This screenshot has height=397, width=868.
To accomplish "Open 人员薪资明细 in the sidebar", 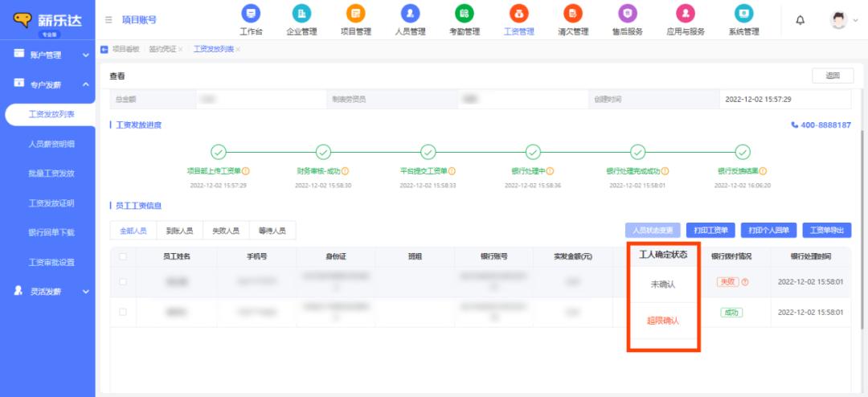I will [x=51, y=144].
